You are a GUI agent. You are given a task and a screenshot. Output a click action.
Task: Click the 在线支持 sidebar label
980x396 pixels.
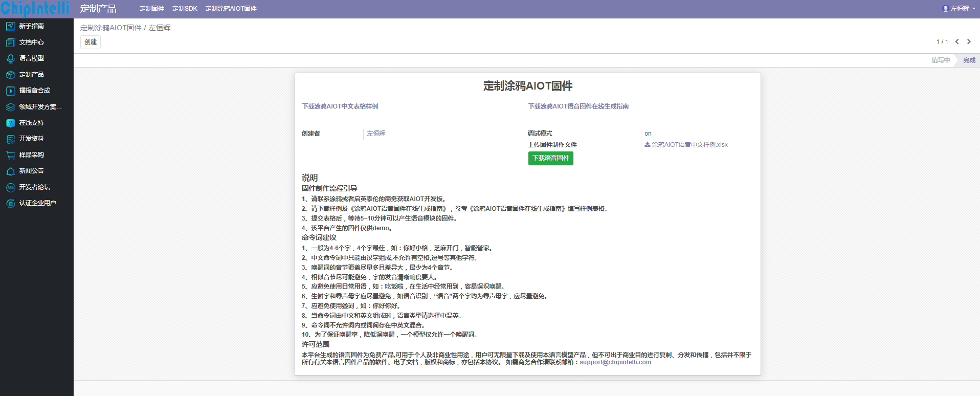coord(32,123)
